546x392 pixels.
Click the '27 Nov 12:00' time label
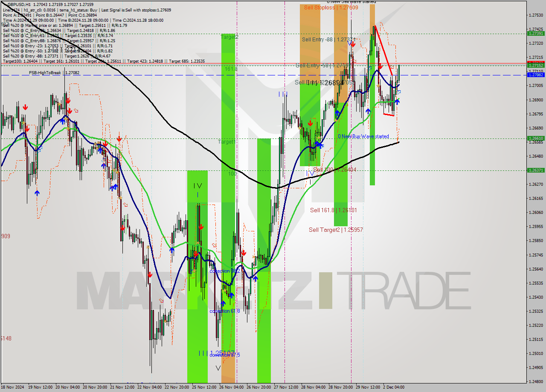click(x=287, y=387)
